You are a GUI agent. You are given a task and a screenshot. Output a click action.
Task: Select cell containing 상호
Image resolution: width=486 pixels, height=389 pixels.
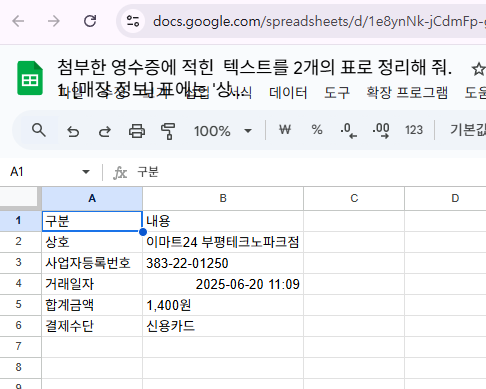click(x=92, y=242)
